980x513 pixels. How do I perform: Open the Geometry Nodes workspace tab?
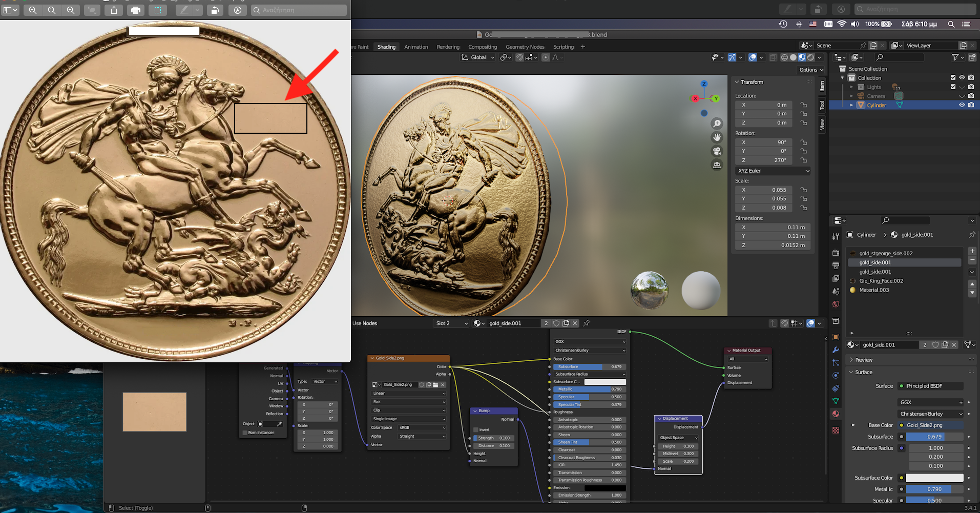coord(525,47)
